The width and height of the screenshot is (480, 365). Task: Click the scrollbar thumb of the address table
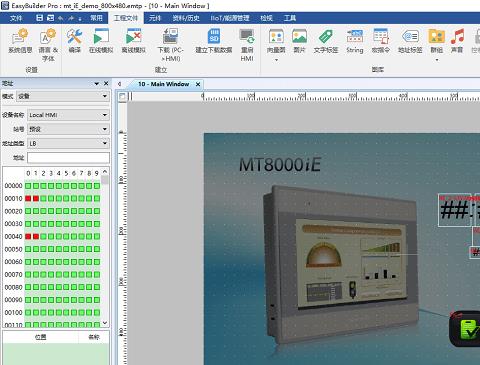coord(105,180)
